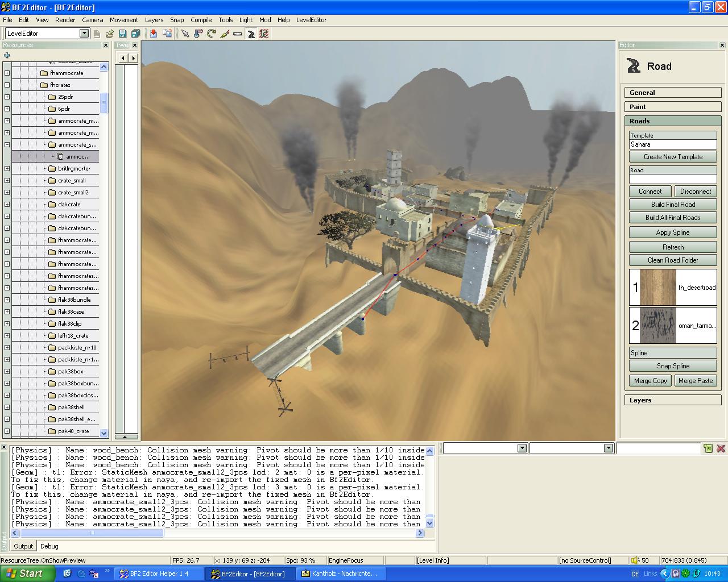Click the speaker volume icon in status bar
Image resolution: width=728 pixels, height=582 pixels.
click(636, 560)
